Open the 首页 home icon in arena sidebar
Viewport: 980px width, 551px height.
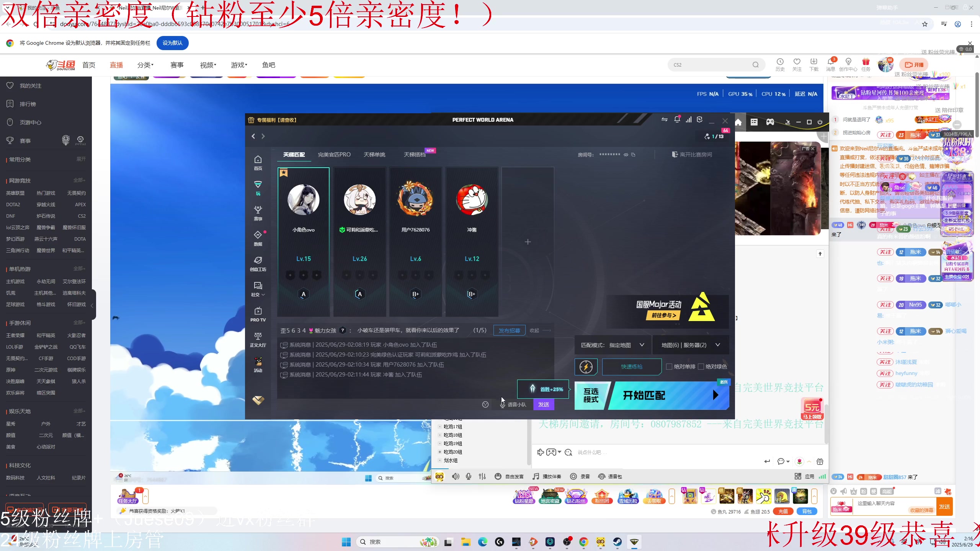(258, 163)
